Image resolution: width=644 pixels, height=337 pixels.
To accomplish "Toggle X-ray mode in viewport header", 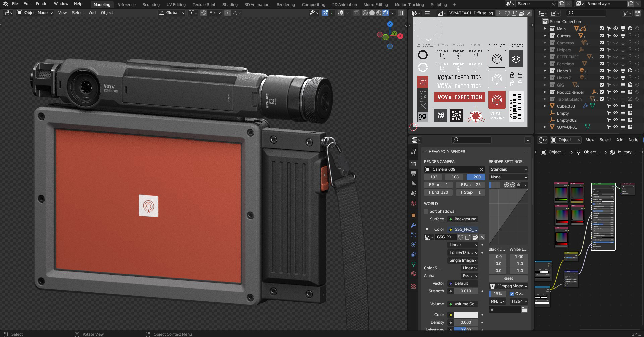I will click(x=356, y=13).
